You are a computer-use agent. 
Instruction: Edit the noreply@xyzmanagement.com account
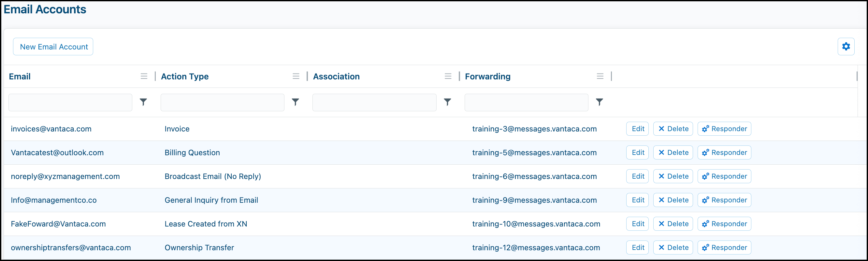(x=638, y=176)
